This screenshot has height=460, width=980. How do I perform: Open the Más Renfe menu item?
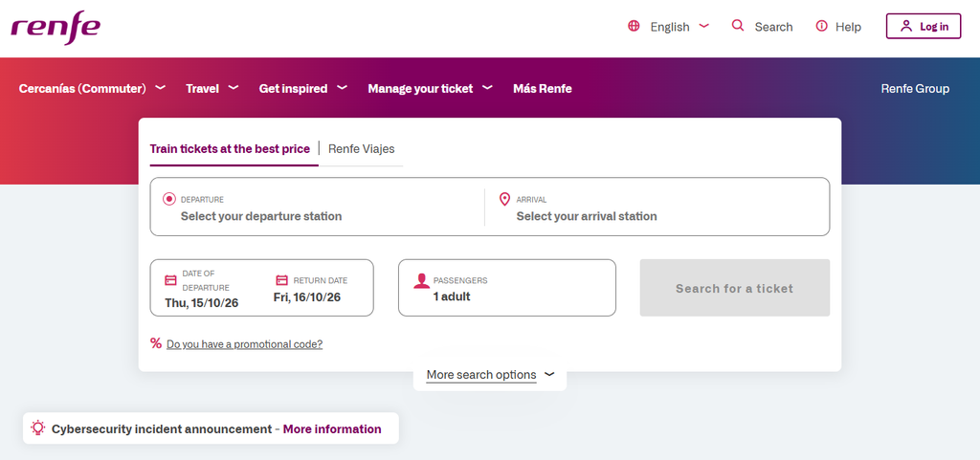[x=542, y=89]
